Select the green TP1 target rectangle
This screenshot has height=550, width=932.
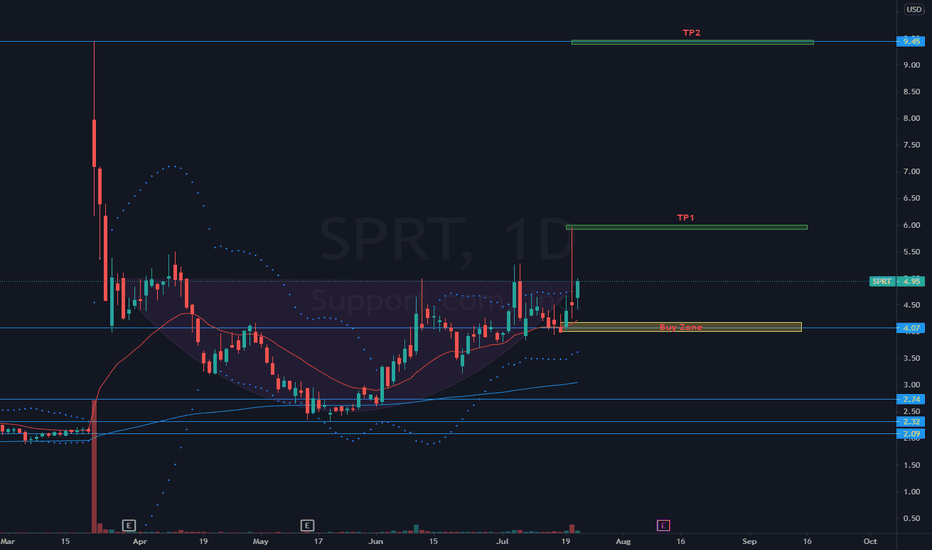[x=687, y=227]
